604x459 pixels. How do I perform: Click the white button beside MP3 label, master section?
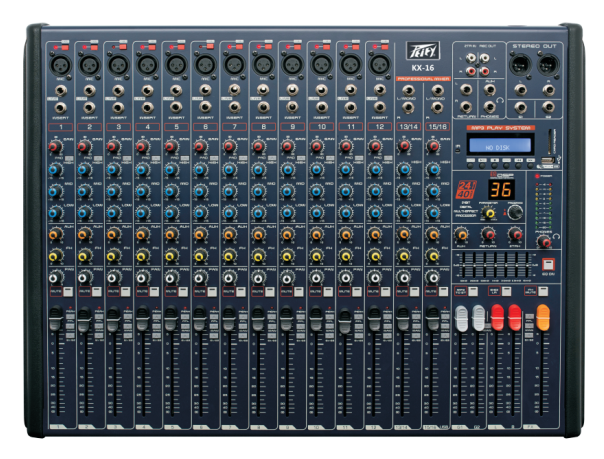tap(473, 291)
